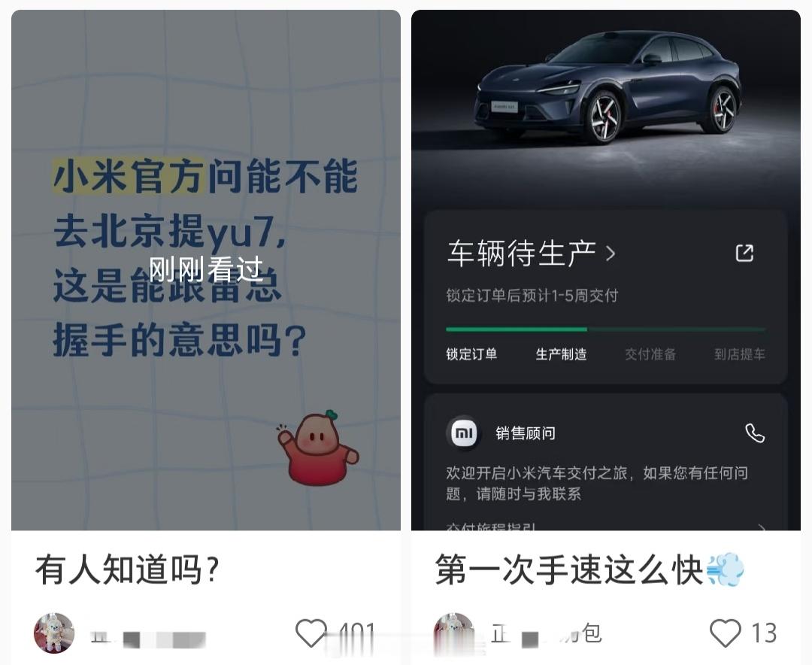Image resolution: width=812 pixels, height=665 pixels.
Task: Open the post titled 第一次手速这么快
Action: (590, 569)
